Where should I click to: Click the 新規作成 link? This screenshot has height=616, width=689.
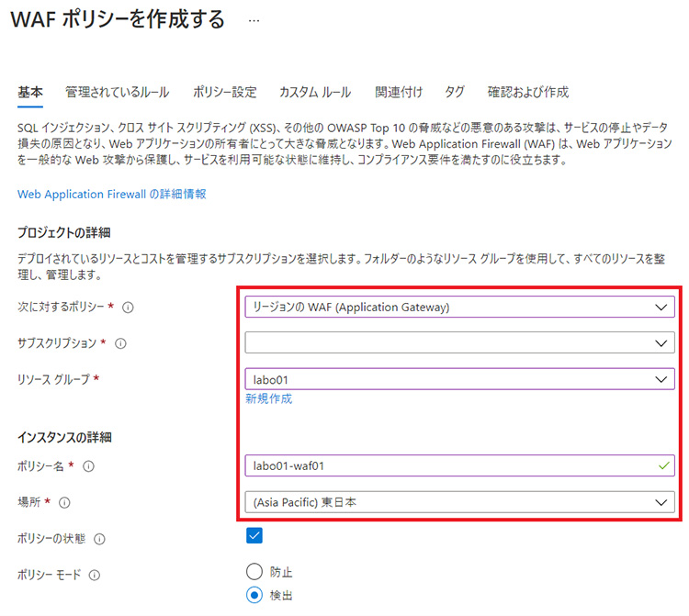[268, 398]
